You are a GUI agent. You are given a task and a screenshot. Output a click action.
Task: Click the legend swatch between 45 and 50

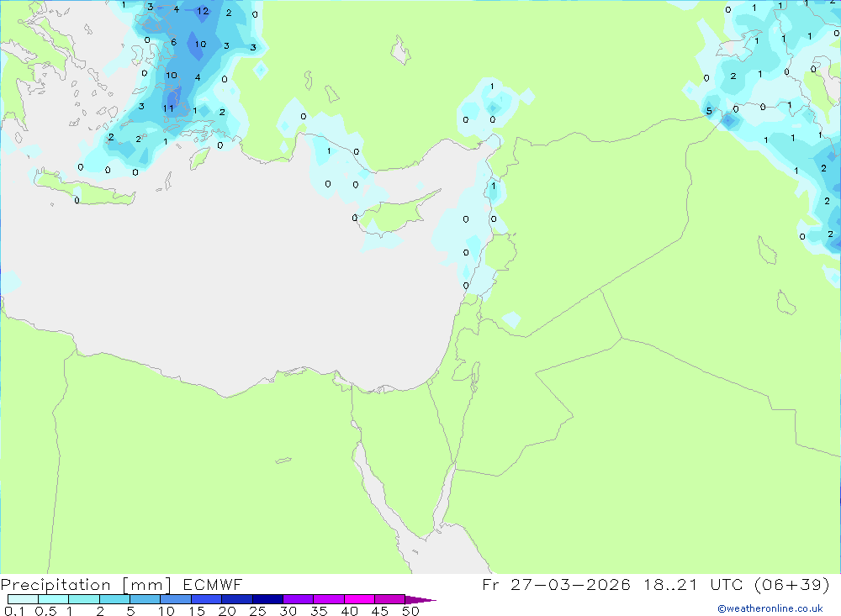point(389,599)
